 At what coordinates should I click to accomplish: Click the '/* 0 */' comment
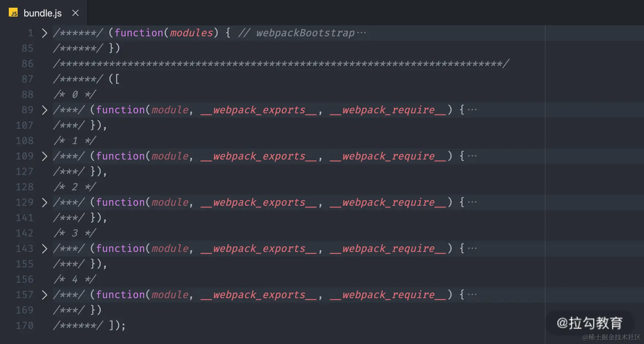75,95
